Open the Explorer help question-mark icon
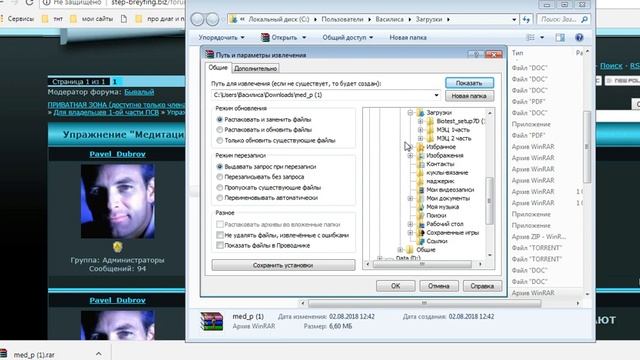The height and width of the screenshot is (360, 640). pyautogui.click(x=579, y=38)
